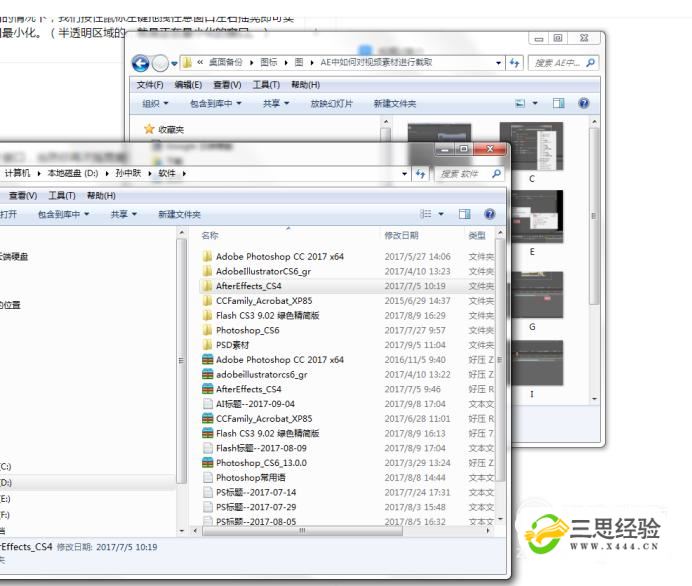Click search box in rear AE window
The height and width of the screenshot is (586, 692).
[x=564, y=63]
